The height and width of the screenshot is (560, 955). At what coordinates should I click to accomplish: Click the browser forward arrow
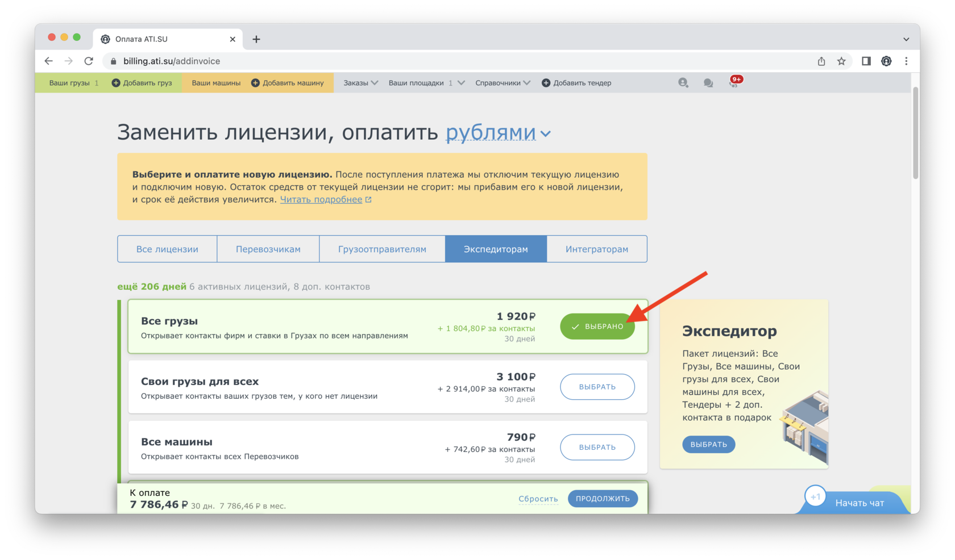pos(69,61)
